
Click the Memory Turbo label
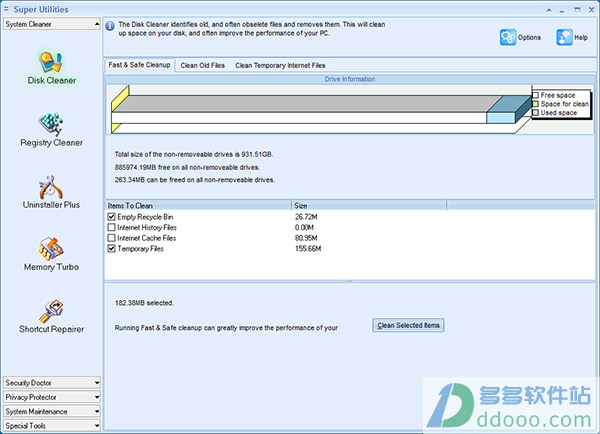point(51,267)
